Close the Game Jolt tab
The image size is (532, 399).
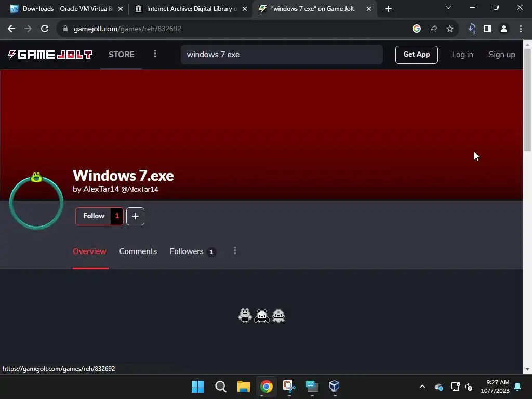point(369,9)
